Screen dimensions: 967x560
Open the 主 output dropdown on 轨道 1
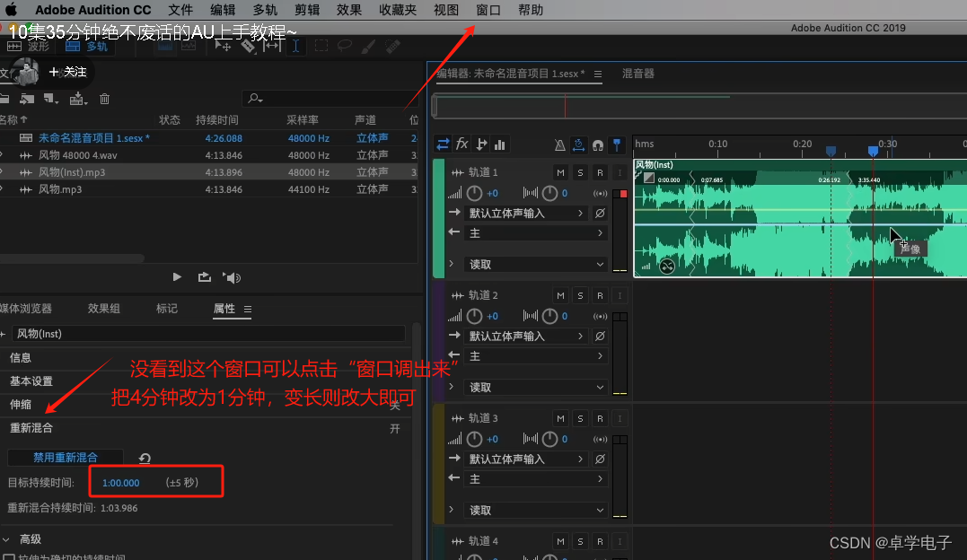point(536,233)
